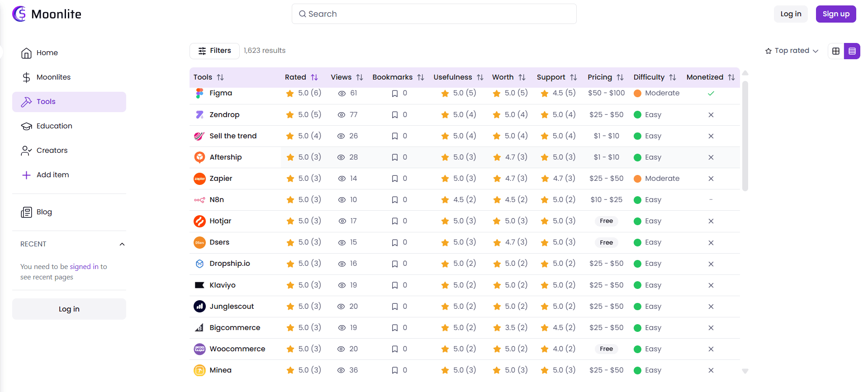Viewport: 868px width, 392px height.
Task: Switch to list view layout
Action: click(x=852, y=51)
